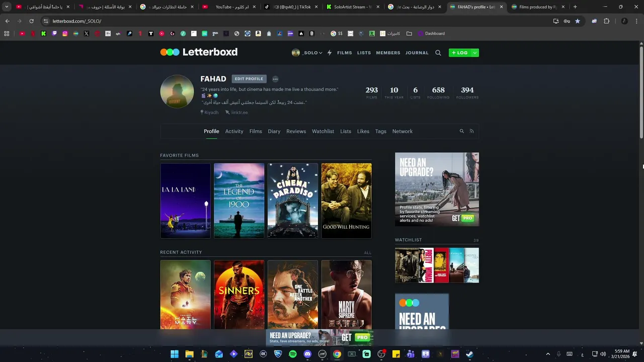Screen dimensions: 644x362
Task: Open the La La Land poster
Action: (185, 201)
